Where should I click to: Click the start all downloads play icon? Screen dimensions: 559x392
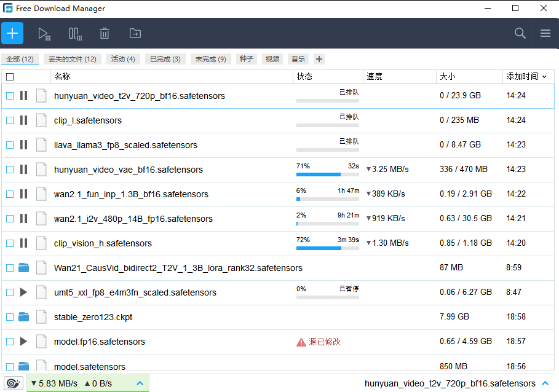[x=44, y=34]
